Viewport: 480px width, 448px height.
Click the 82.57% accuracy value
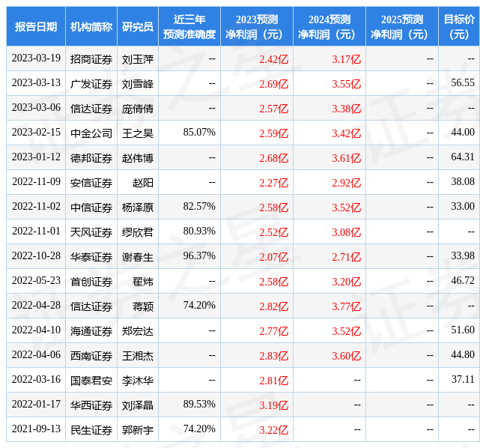(x=199, y=206)
